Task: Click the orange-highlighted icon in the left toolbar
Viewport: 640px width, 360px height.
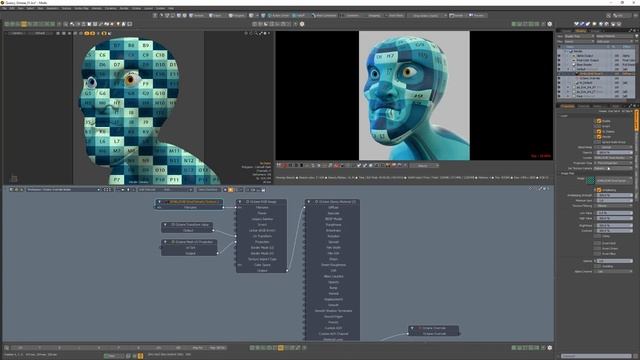Action: [24, 24]
